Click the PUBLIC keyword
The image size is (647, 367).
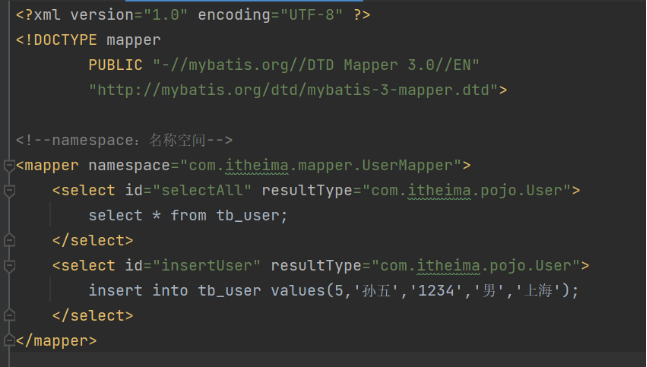coord(116,65)
